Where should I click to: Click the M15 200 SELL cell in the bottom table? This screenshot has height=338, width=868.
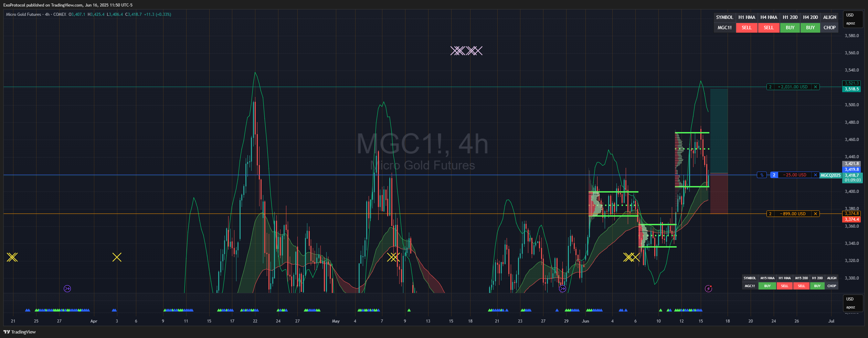[x=801, y=286]
